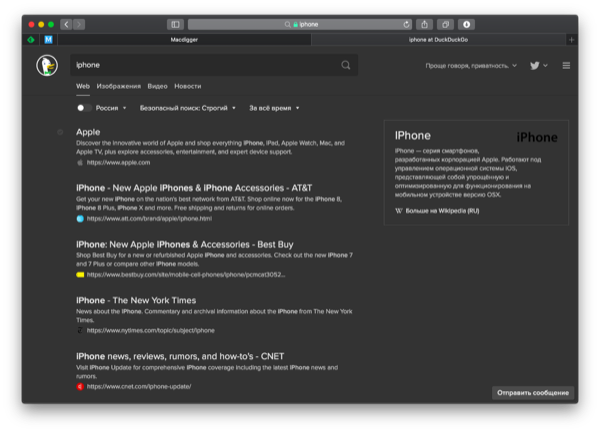Viewport: 600px width, 432px height.
Task: Toggle the Safari sidebar button
Action: tap(175, 24)
